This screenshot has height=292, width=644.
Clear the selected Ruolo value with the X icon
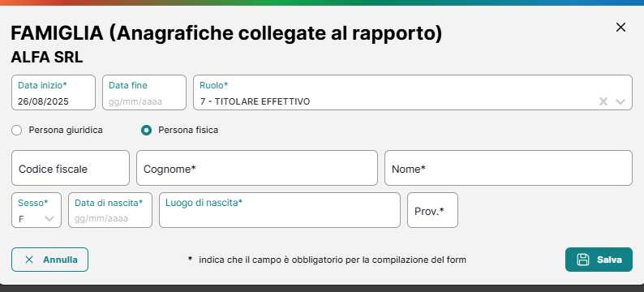click(x=603, y=101)
